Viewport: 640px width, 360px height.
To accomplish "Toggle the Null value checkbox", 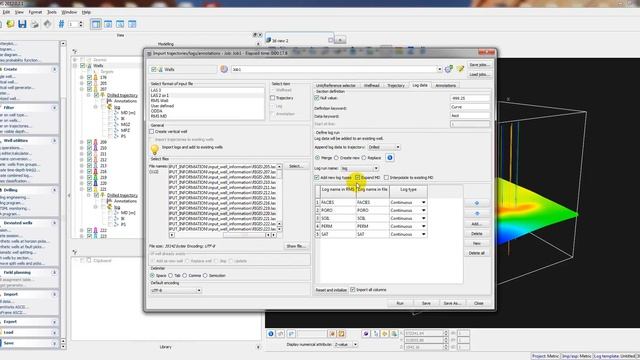I will pyautogui.click(x=317, y=98).
